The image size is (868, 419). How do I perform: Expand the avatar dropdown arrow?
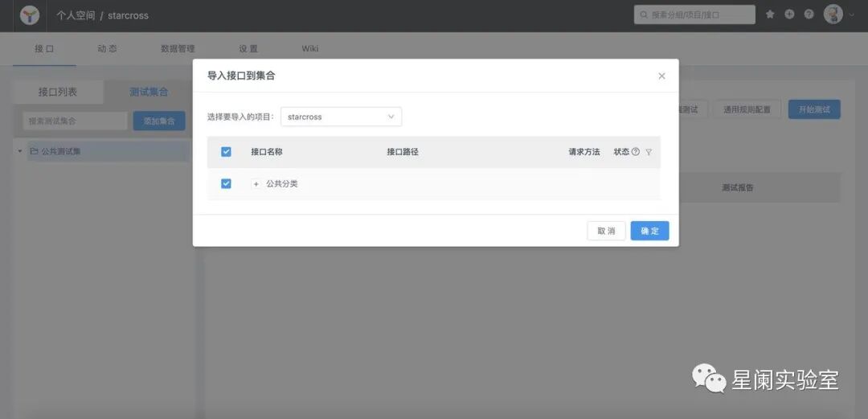tap(851, 15)
